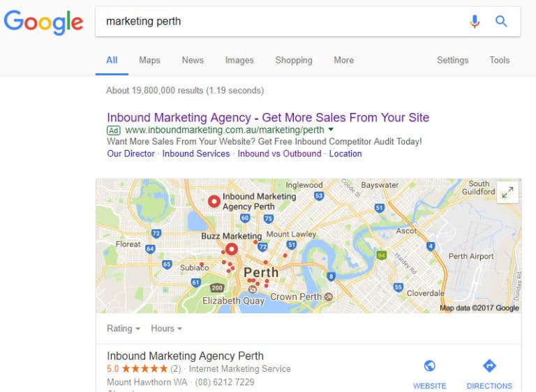Open the More search menu
This screenshot has width=536, height=392.
click(x=344, y=60)
